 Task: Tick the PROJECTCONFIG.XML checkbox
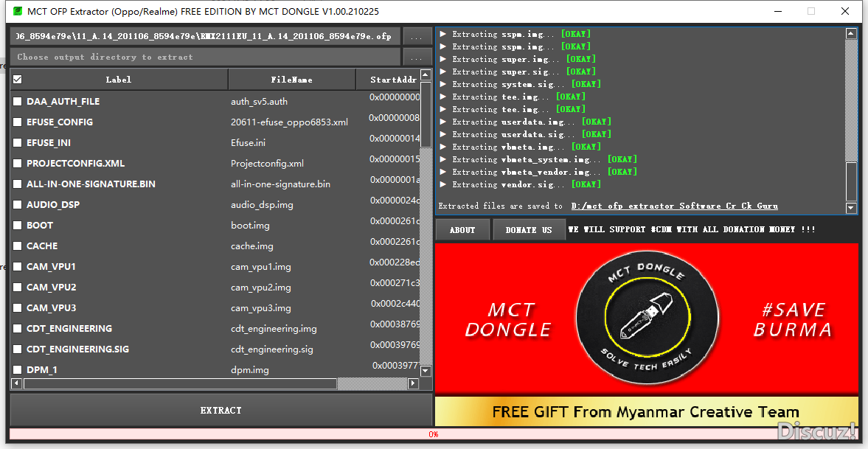point(18,164)
